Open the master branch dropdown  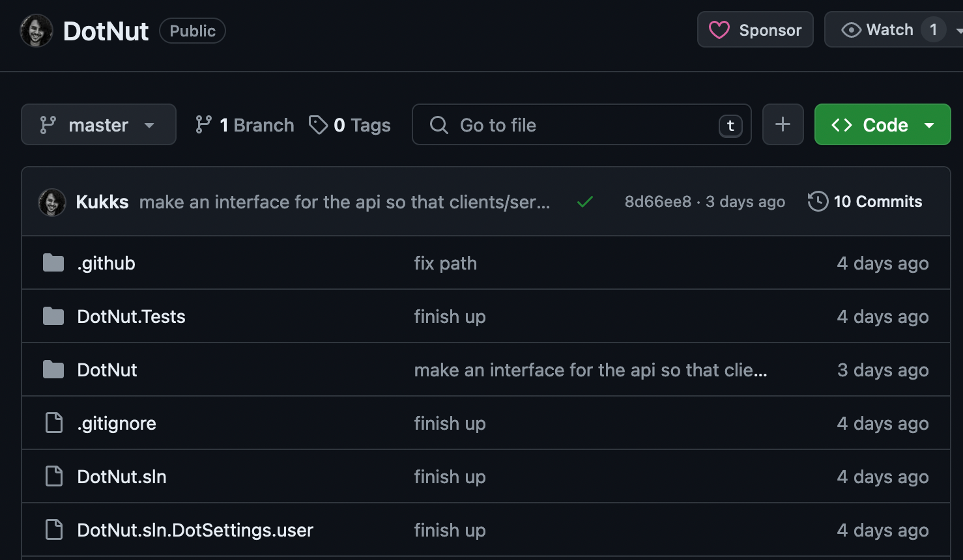coord(98,124)
